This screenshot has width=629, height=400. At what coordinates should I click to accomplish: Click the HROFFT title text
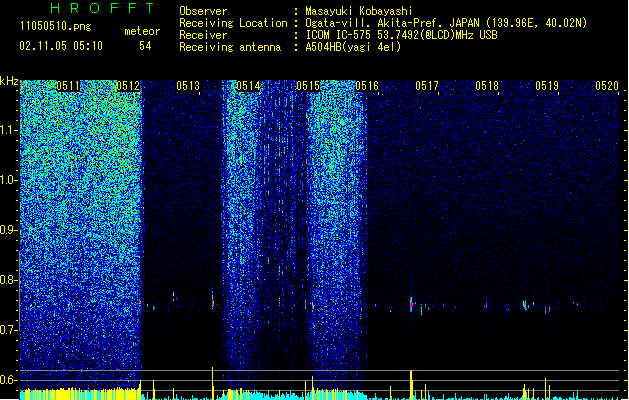(102, 8)
